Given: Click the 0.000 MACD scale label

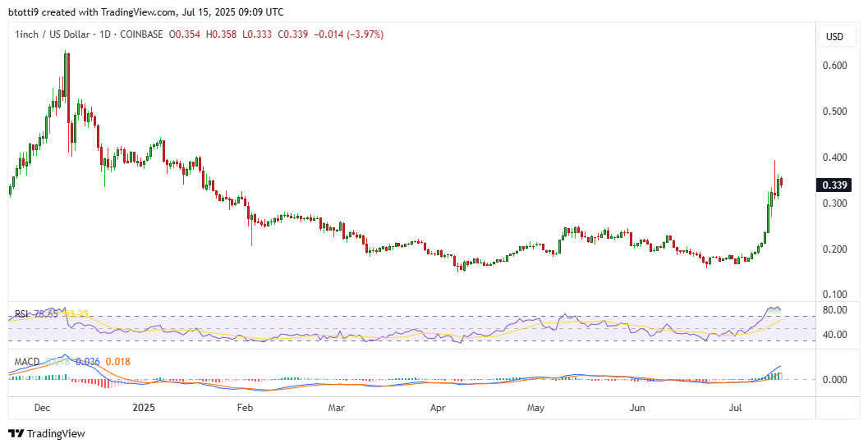Looking at the screenshot, I should click(834, 379).
